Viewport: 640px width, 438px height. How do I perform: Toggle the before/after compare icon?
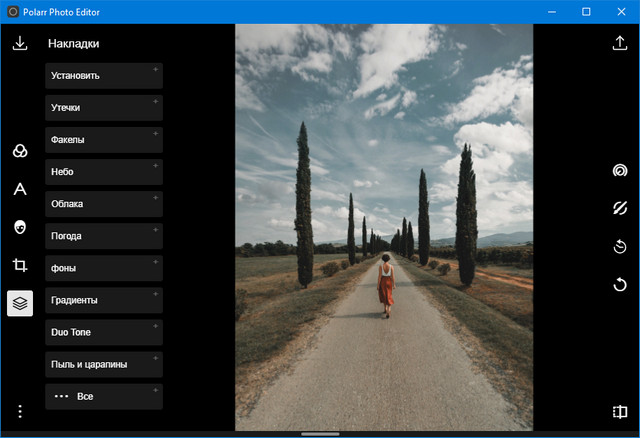[x=620, y=411]
